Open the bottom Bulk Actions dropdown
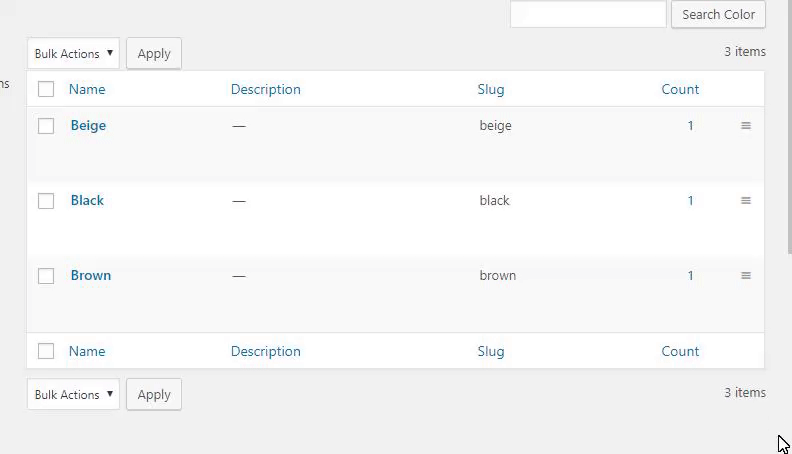This screenshot has height=454, width=792. pyautogui.click(x=73, y=395)
